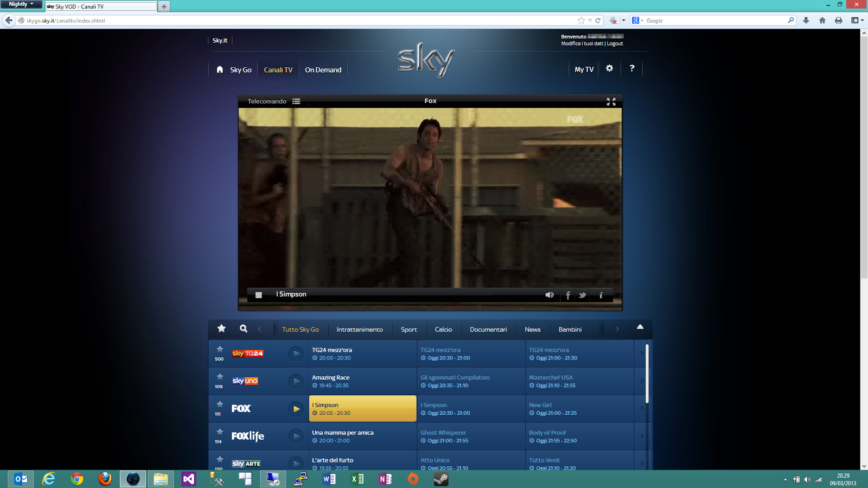Show next category tabs
Viewport: 868px width, 488px height.
(617, 329)
